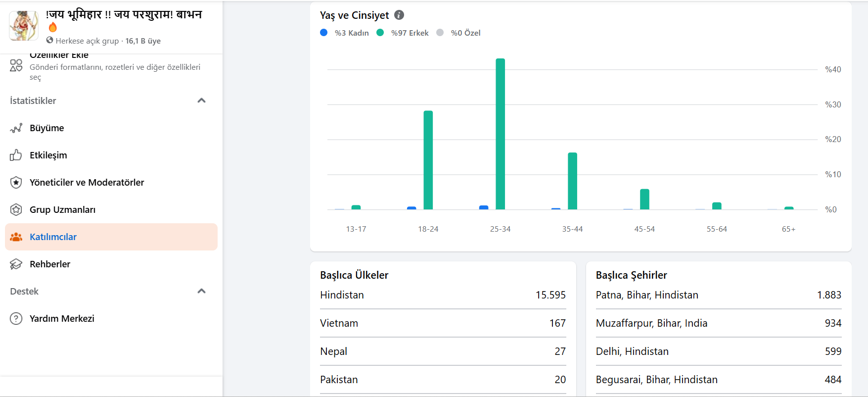Screen dimensions: 868x397
Task: Open Rehberler from the sidebar
Action: [111, 264]
